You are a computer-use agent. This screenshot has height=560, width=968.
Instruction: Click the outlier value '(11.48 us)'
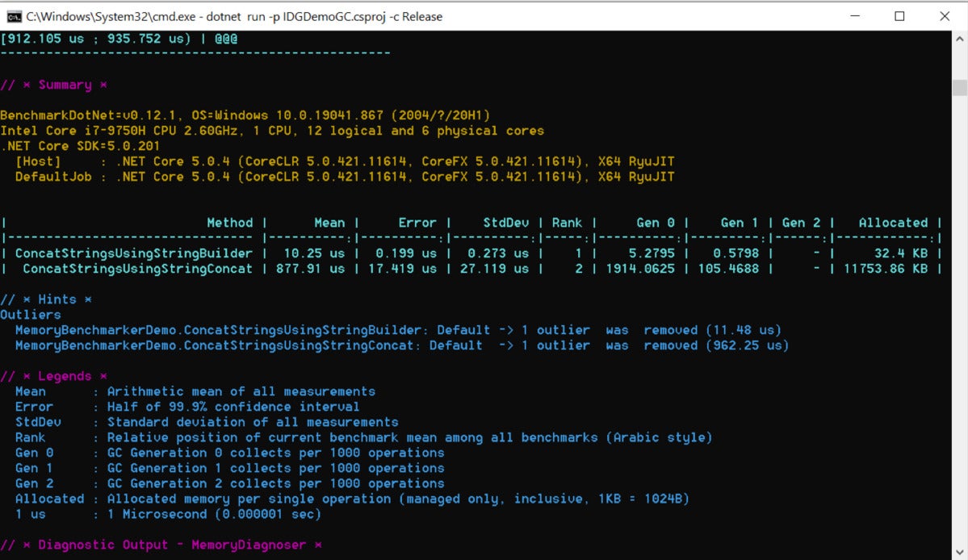tap(744, 330)
